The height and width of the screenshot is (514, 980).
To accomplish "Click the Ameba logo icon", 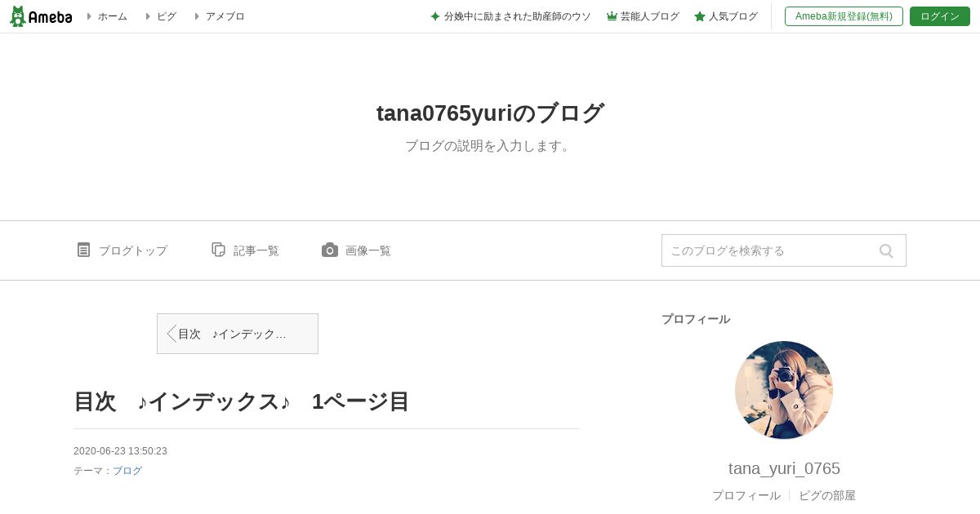I will pyautogui.click(x=41, y=16).
